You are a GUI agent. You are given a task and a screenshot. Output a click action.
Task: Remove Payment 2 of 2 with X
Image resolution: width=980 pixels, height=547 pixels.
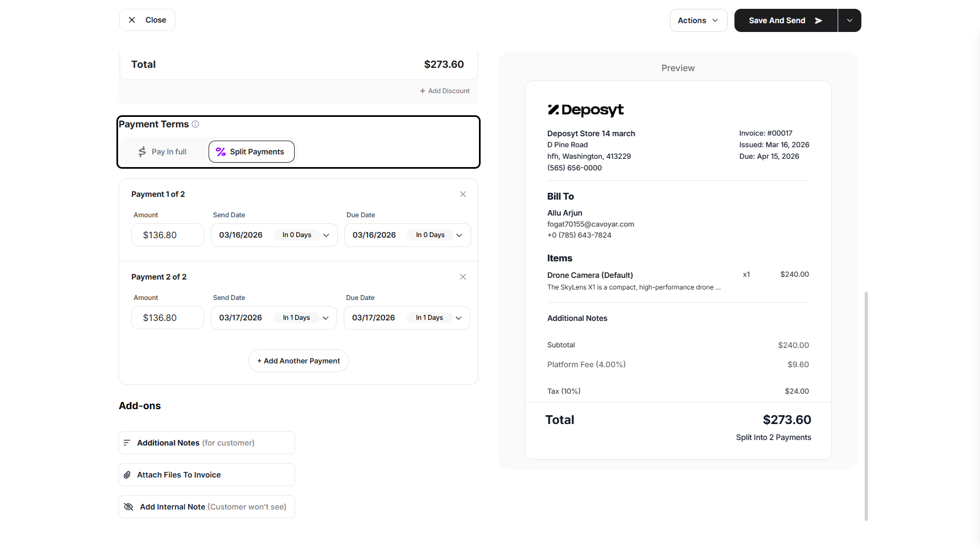coord(463,277)
